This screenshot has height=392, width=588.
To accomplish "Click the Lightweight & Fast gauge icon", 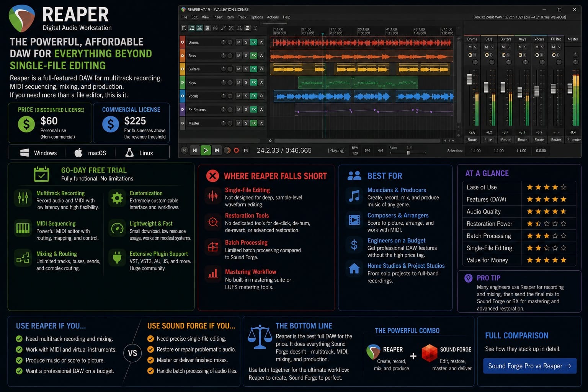I will [117, 228].
